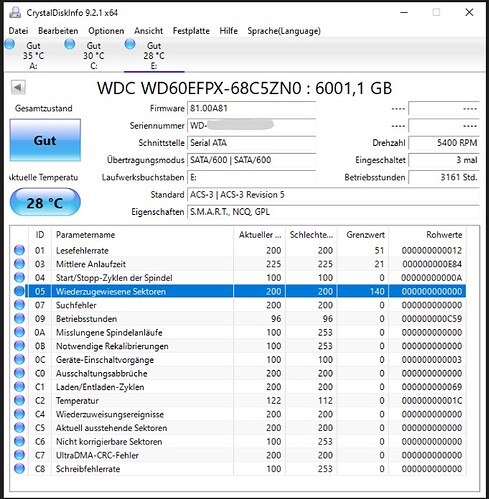Click raw value 000000000E84

click(432, 264)
